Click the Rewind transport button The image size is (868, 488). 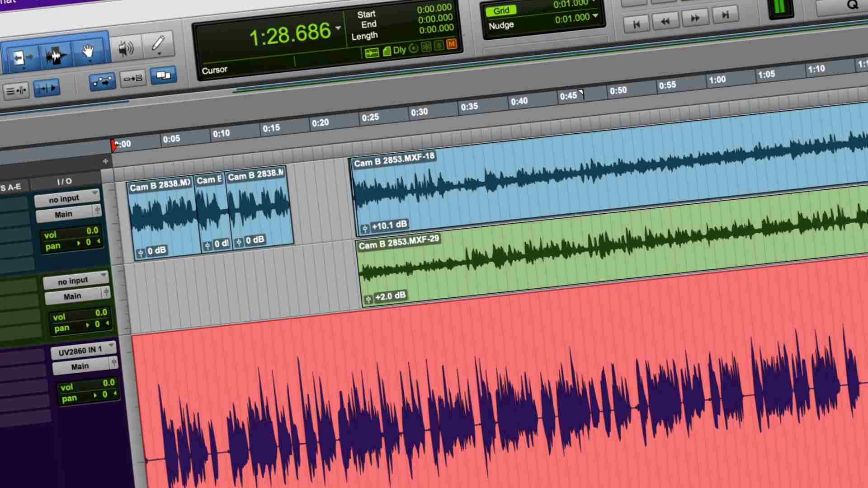(665, 21)
